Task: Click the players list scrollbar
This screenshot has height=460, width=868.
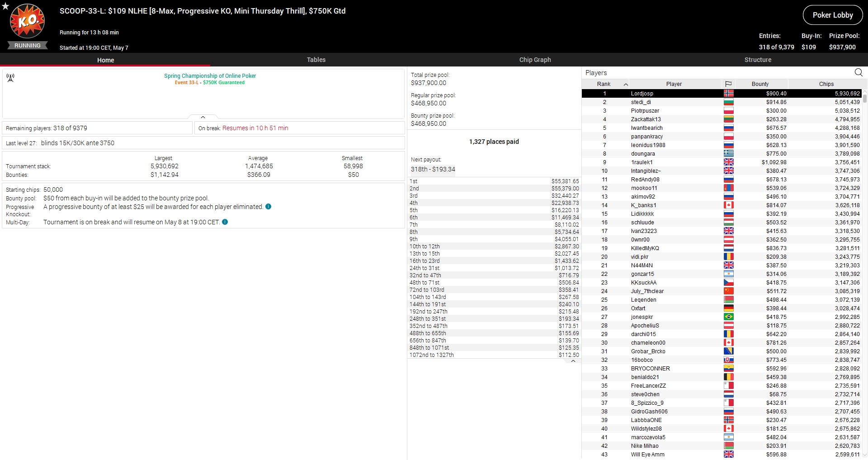Action: (x=865, y=98)
